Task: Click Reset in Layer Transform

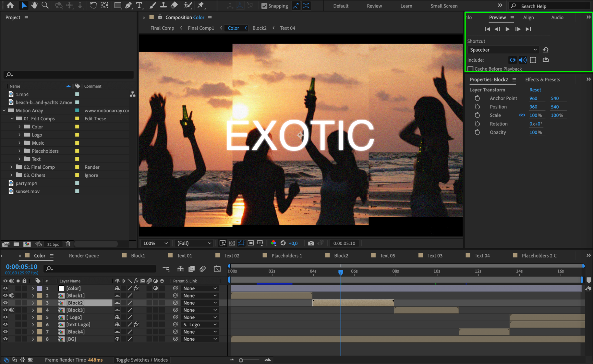Action: tap(535, 90)
